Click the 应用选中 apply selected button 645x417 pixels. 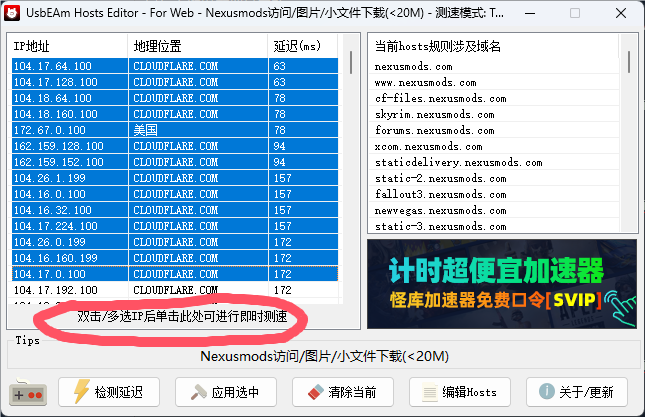[x=226, y=392]
